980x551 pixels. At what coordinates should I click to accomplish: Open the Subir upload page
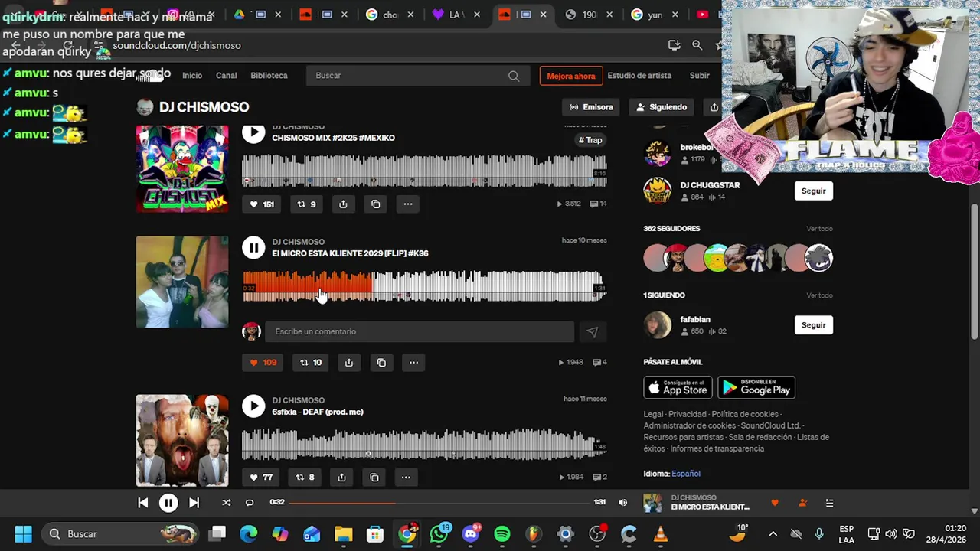pyautogui.click(x=699, y=76)
